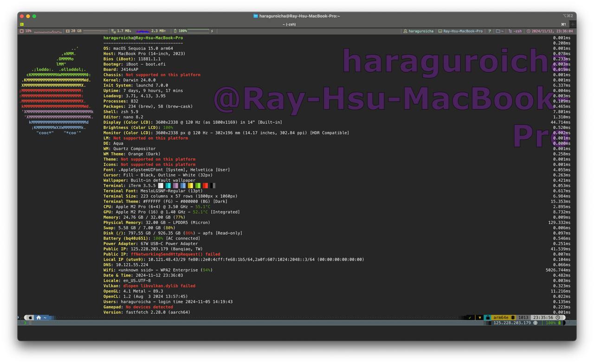Click the 234 (brew), 58 (brew-cask) packages text

[x=159, y=106]
